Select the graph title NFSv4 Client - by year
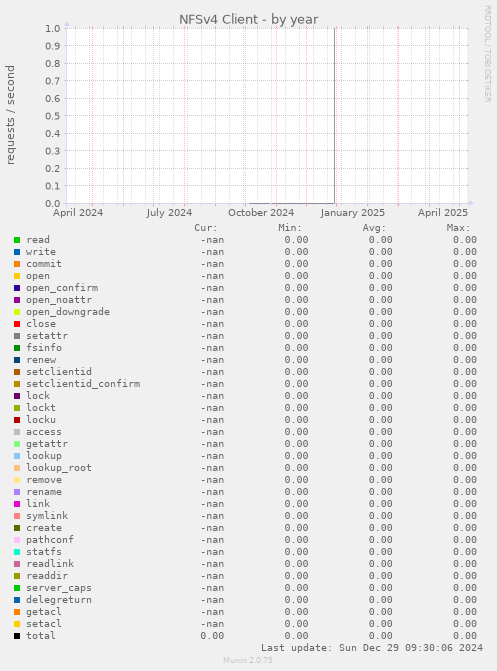Image resolution: width=497 pixels, height=671 pixels. (x=248, y=20)
